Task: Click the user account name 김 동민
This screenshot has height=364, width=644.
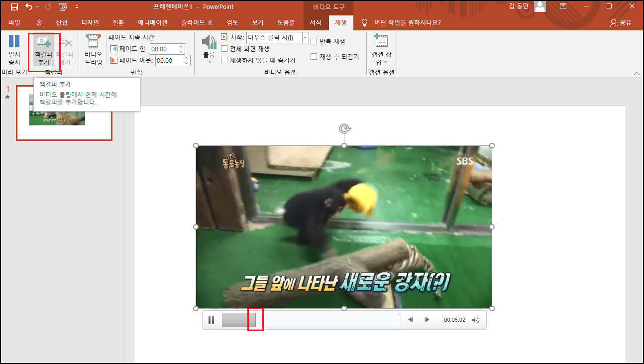Action: coord(519,6)
